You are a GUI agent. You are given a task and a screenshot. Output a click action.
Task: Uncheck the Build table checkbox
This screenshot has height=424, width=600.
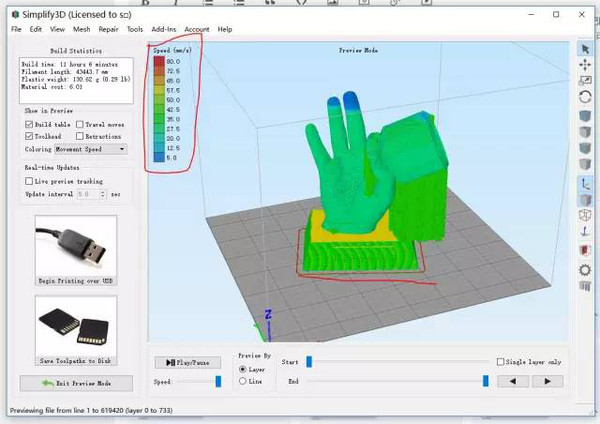point(29,124)
